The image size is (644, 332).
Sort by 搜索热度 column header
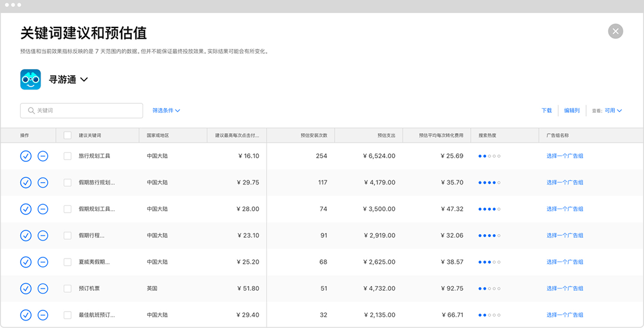(487, 136)
